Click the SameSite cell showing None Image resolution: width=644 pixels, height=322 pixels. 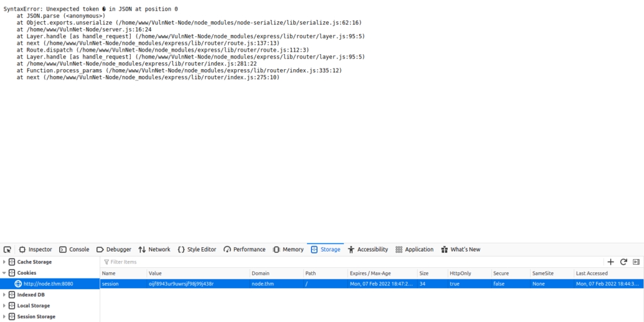552,284
